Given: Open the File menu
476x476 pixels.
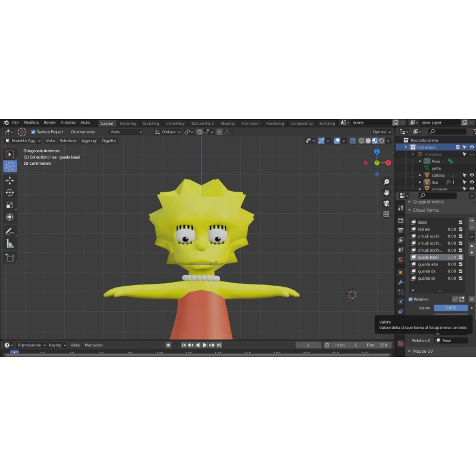Looking at the screenshot, I should coord(15,123).
